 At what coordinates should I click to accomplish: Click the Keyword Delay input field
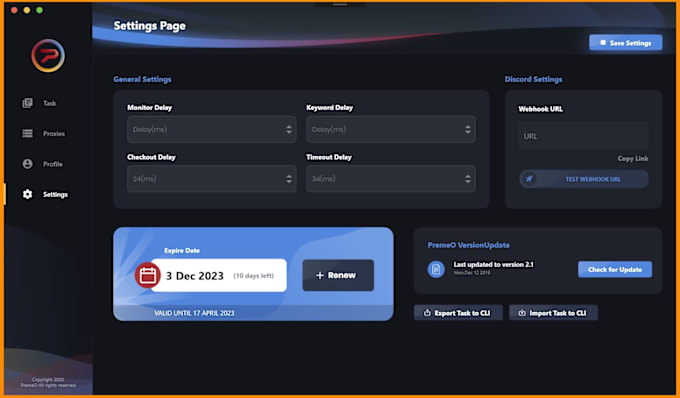391,129
